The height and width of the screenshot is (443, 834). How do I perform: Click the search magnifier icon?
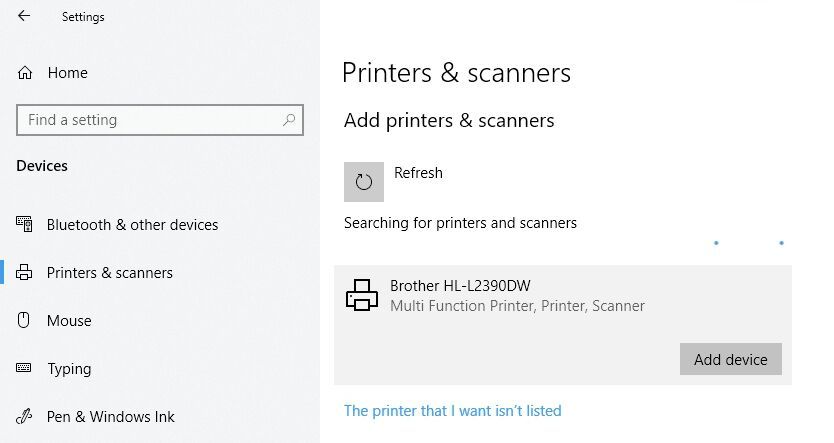tap(289, 120)
